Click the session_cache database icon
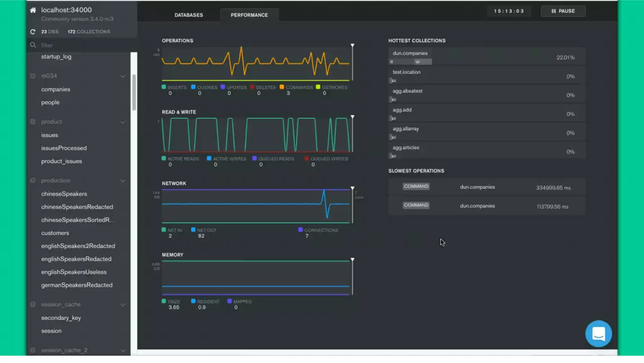Viewport: 644px width, 363px height. point(33,304)
